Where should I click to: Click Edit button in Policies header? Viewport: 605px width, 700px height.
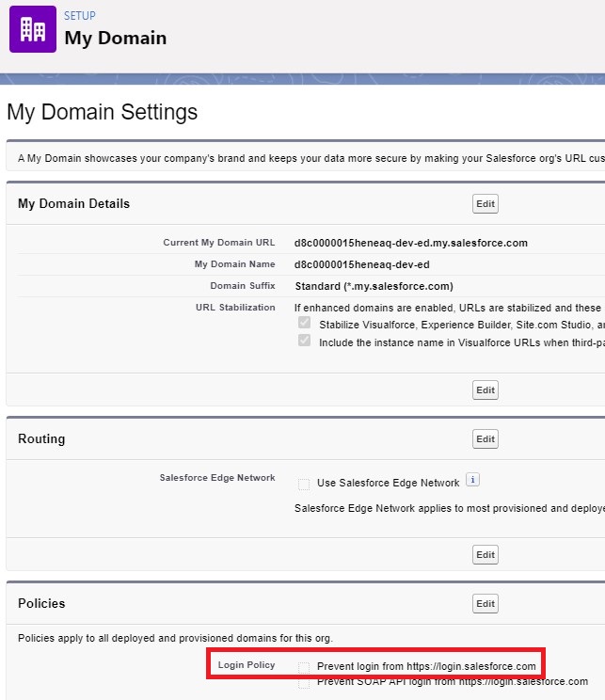486,604
